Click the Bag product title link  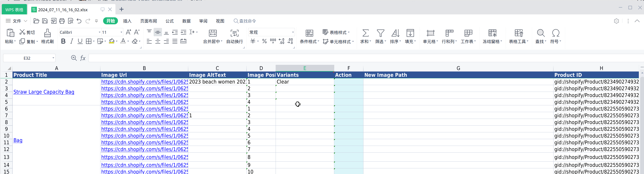point(18,140)
